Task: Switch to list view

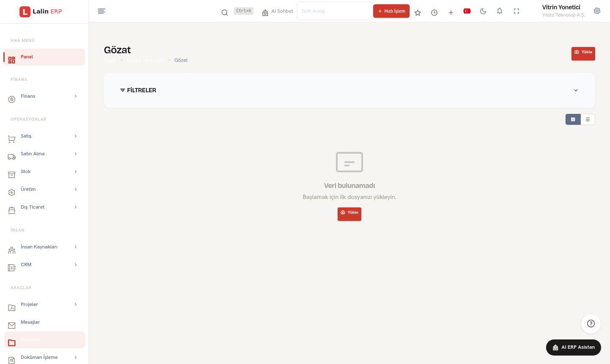Action: pos(588,119)
